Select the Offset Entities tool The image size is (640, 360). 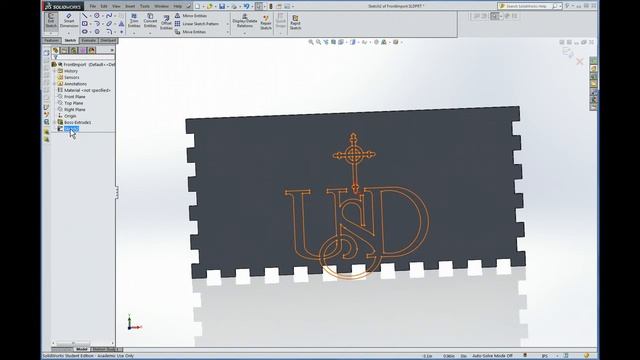point(166,22)
